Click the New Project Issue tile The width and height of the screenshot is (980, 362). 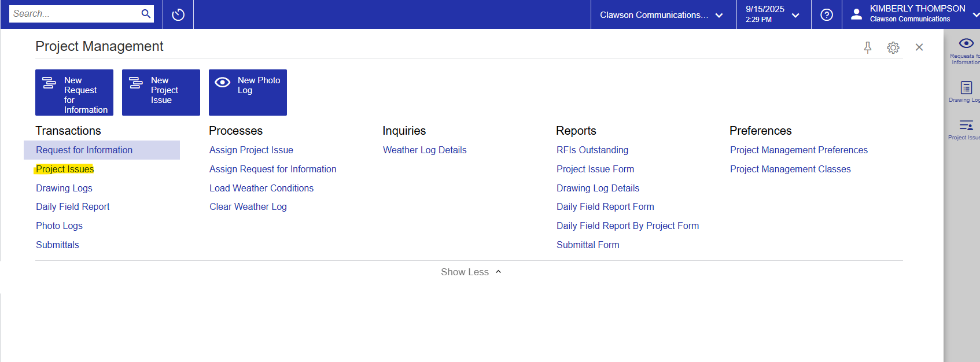[161, 93]
